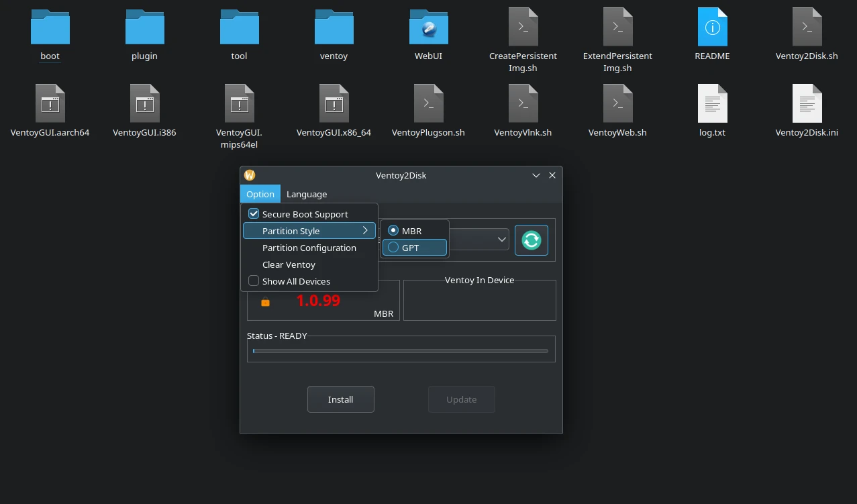857x504 pixels.
Task: Select the tool folder icon
Action: click(x=240, y=27)
